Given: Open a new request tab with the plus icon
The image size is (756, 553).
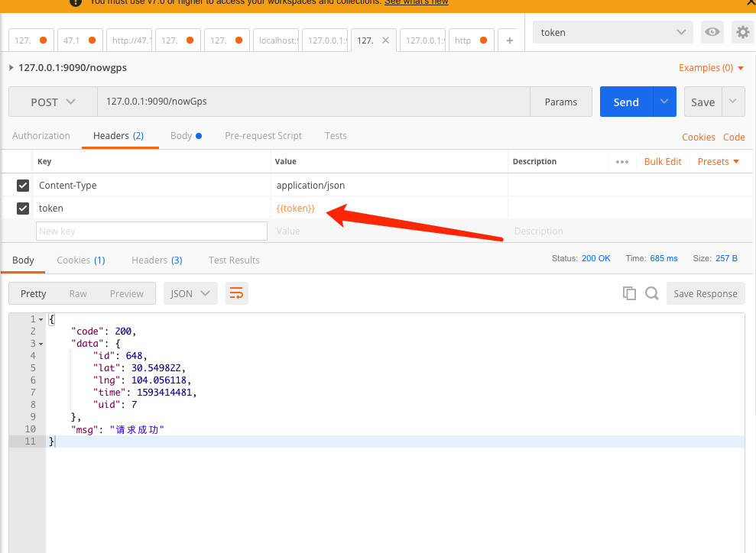Looking at the screenshot, I should point(510,40).
